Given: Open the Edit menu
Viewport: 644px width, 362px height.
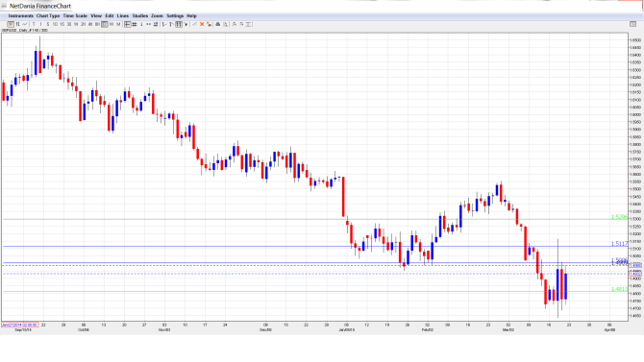Looking at the screenshot, I should pos(110,16).
